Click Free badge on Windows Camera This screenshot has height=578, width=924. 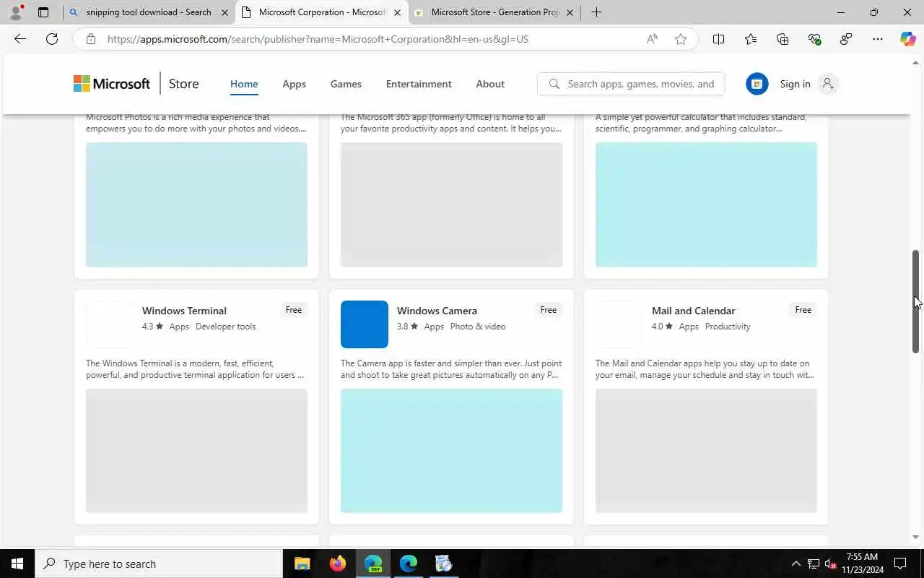click(549, 310)
